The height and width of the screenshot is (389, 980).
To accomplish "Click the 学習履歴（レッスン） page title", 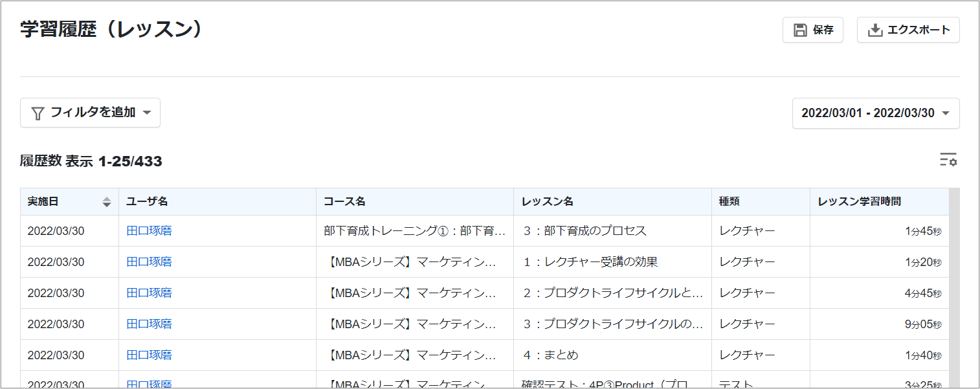I will tap(111, 30).
